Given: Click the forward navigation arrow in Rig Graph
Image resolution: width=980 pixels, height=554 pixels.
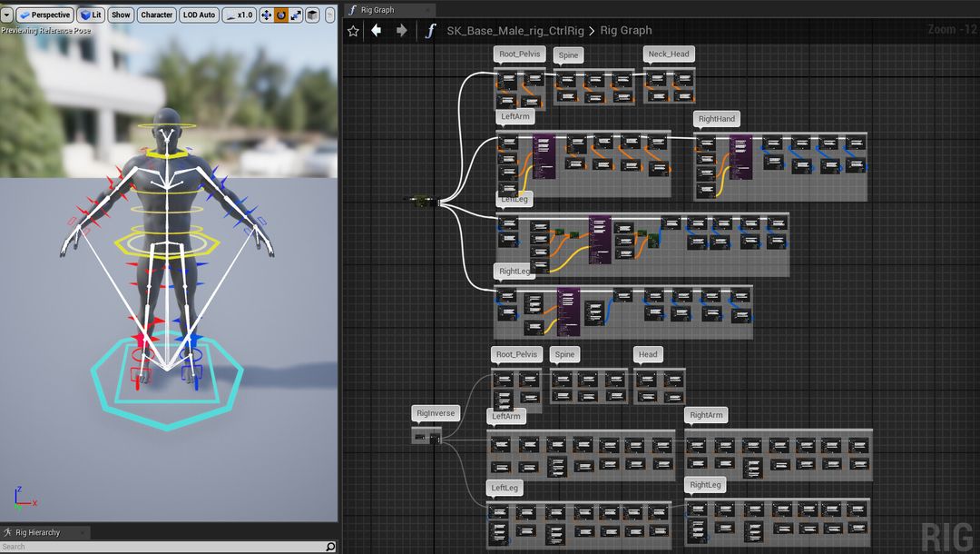Looking at the screenshot, I should click(x=402, y=30).
